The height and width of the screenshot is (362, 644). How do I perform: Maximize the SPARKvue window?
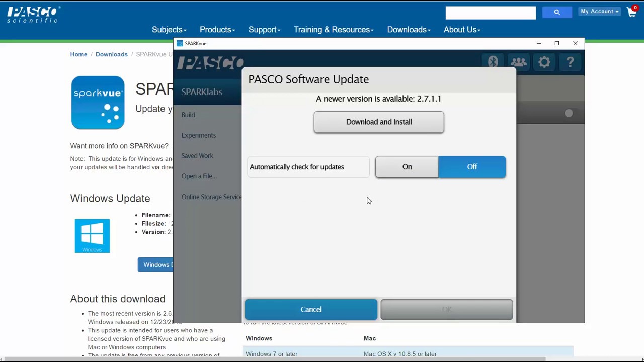557,43
